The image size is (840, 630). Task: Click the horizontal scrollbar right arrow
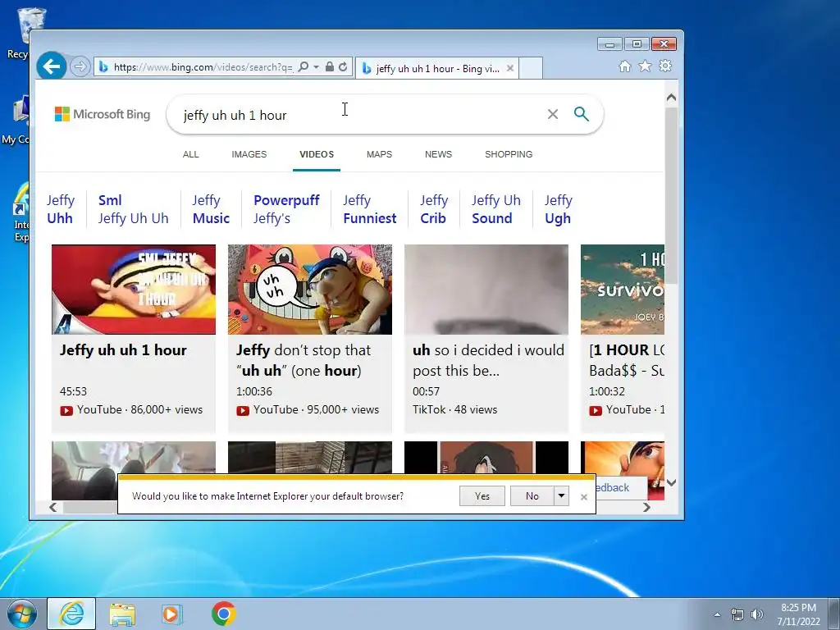646,507
